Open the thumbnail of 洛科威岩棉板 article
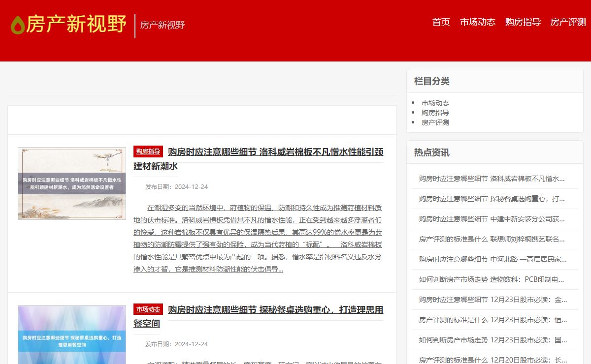The width and height of the screenshot is (591, 364). pos(72,183)
